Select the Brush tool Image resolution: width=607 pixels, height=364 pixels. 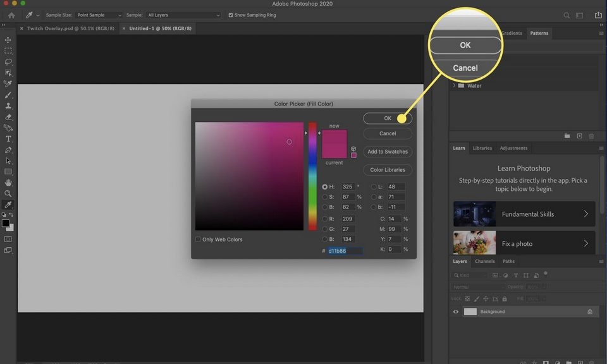(8, 95)
